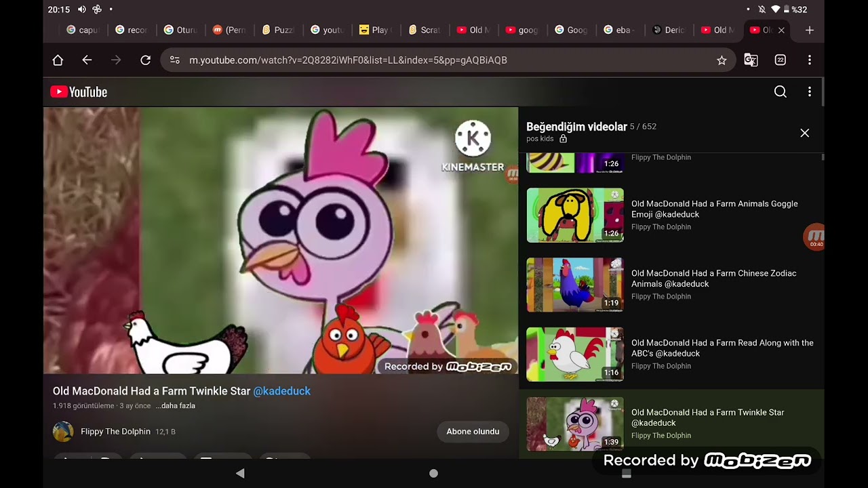Image resolution: width=868 pixels, height=488 pixels.
Task: Open YouTube search
Action: point(781,92)
